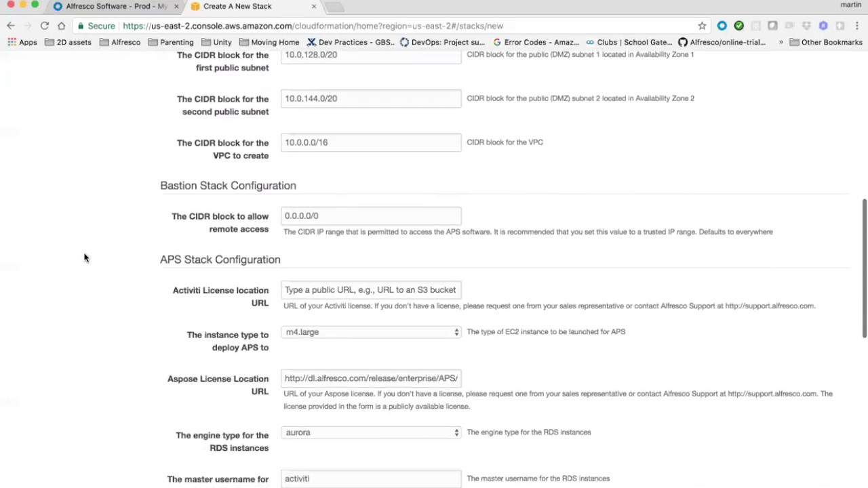Click the blue circle extension icon
This screenshot has height=488, width=868.
point(722,26)
